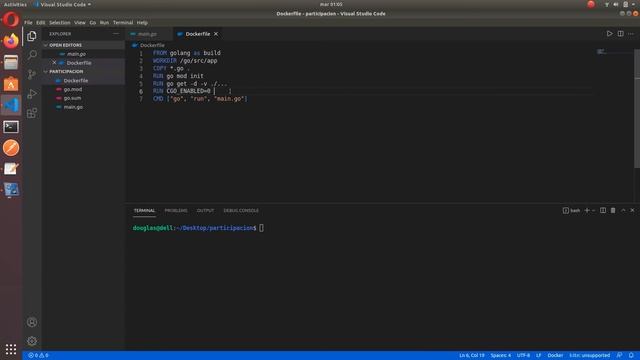
Task: Open the terminal launch profile dropdown
Action: point(593,210)
